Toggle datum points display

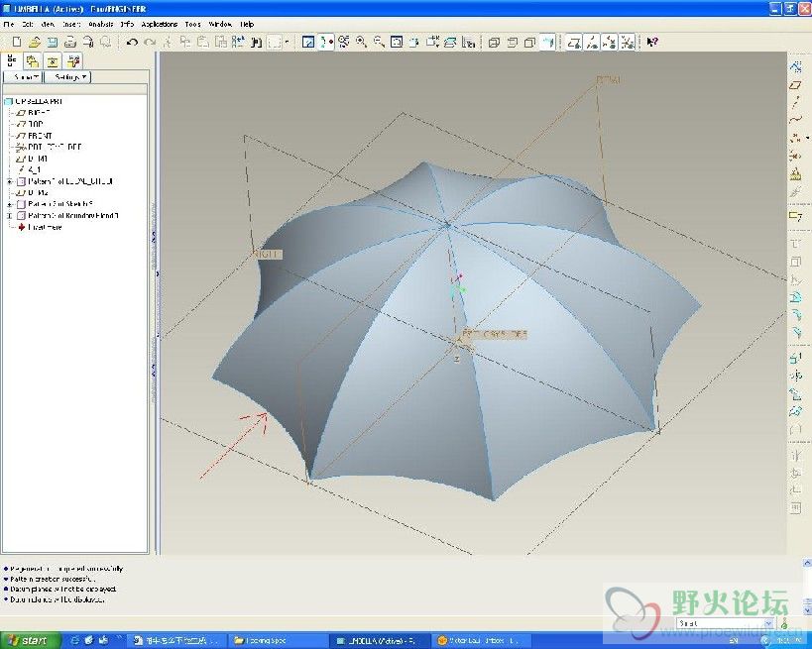click(610, 42)
